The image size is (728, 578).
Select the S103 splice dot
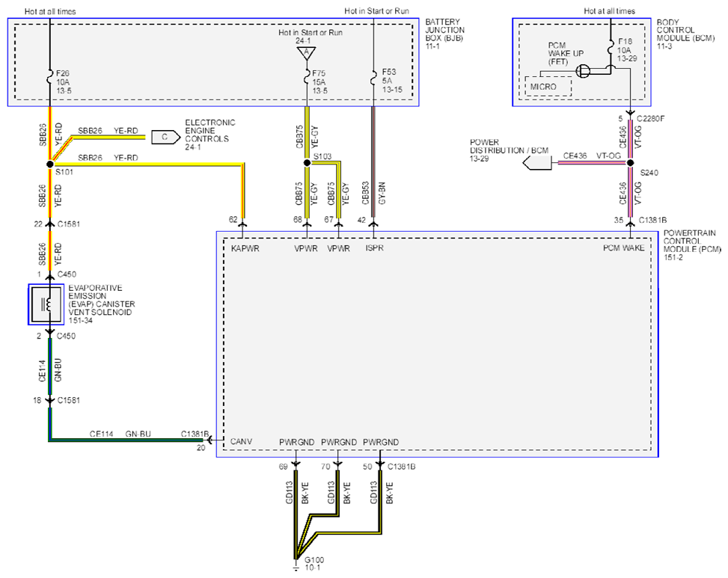(307, 163)
